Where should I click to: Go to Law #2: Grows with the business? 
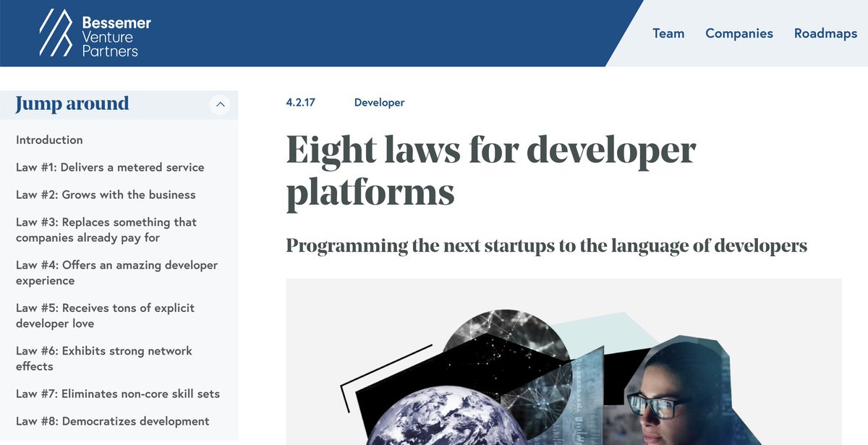[106, 195]
